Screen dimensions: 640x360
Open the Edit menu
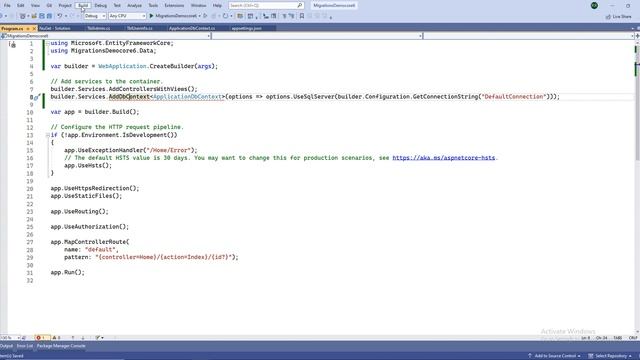click(x=20, y=5)
